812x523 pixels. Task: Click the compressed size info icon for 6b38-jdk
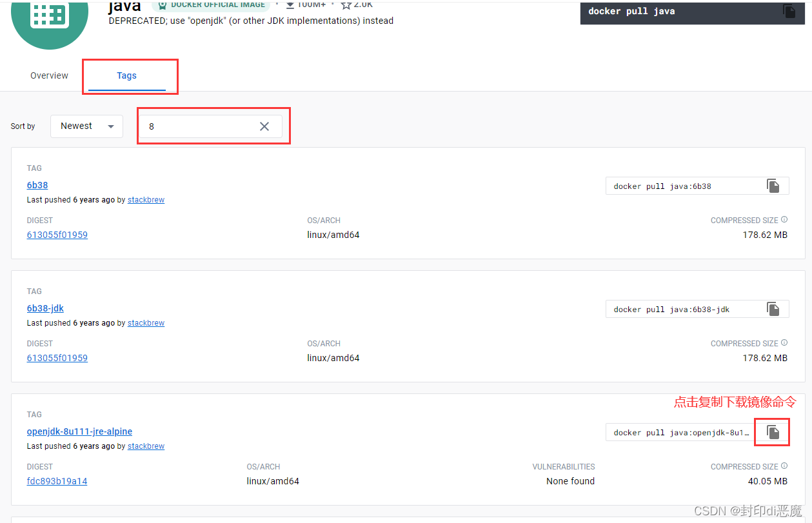[784, 343]
